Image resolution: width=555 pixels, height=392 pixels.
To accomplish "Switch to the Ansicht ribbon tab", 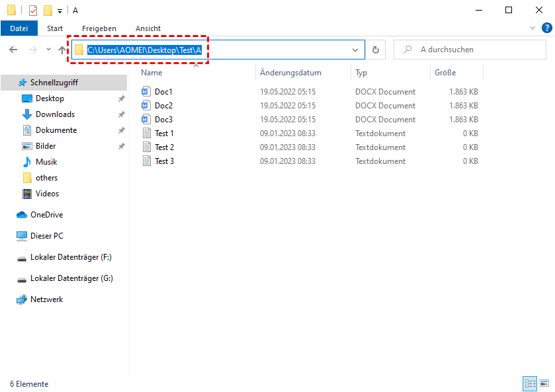I will click(148, 28).
